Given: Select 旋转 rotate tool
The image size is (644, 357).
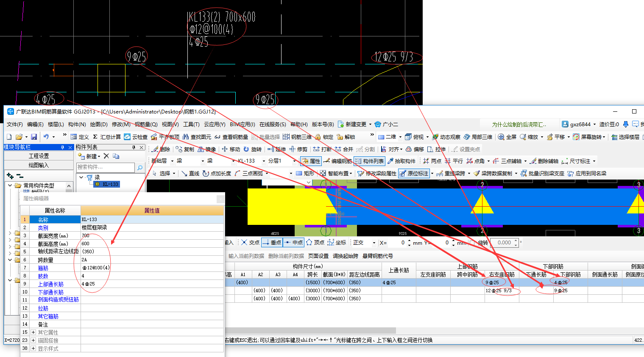Looking at the screenshot, I should [x=252, y=149].
